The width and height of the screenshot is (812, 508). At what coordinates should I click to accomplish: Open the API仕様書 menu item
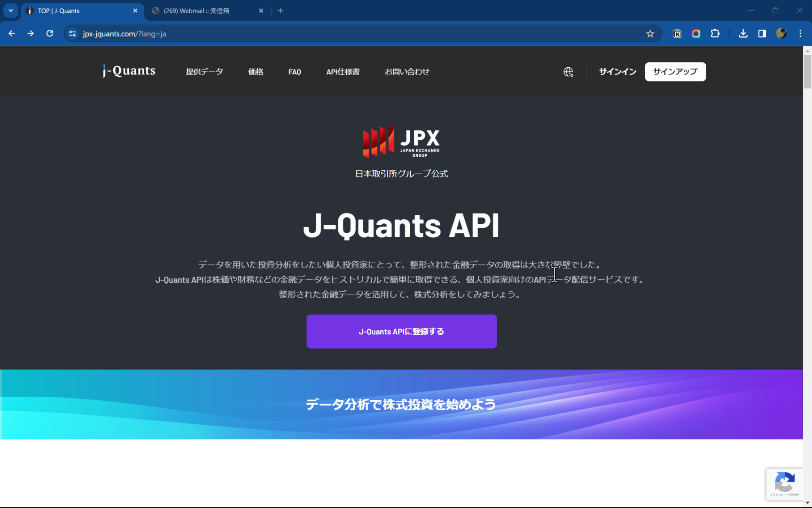click(343, 71)
